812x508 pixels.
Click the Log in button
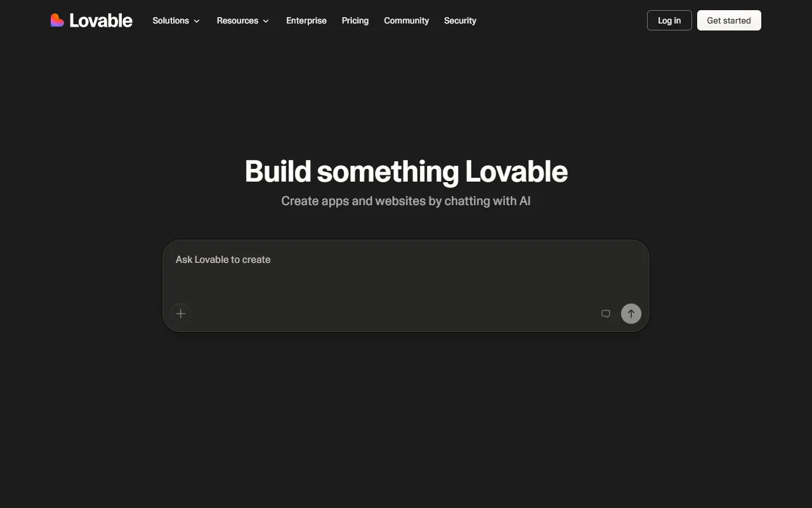(669, 20)
